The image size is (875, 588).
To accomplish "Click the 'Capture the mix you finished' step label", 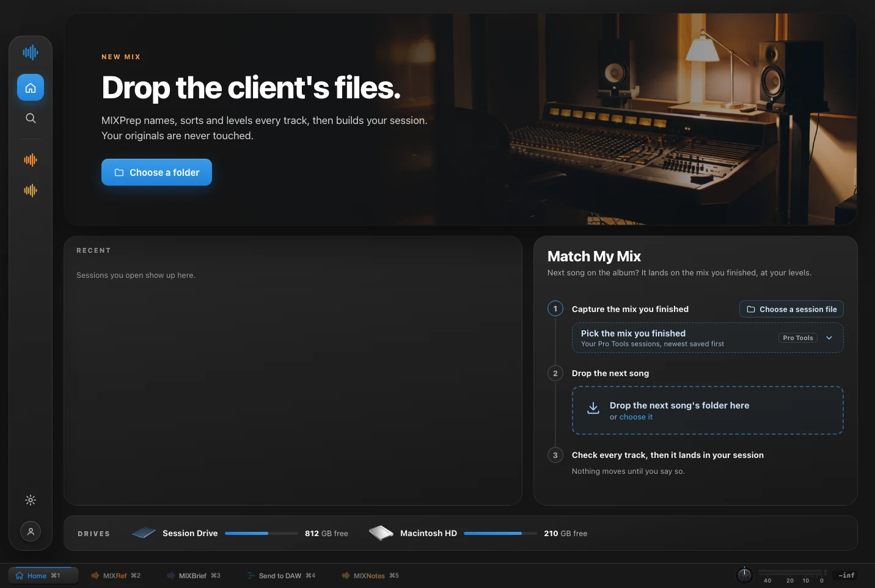I will pos(630,309).
